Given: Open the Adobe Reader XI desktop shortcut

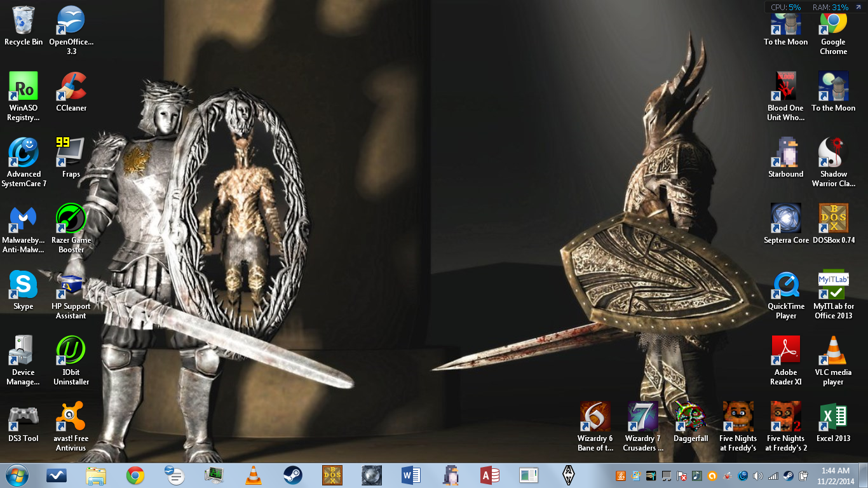Looking at the screenshot, I should pyautogui.click(x=786, y=360).
